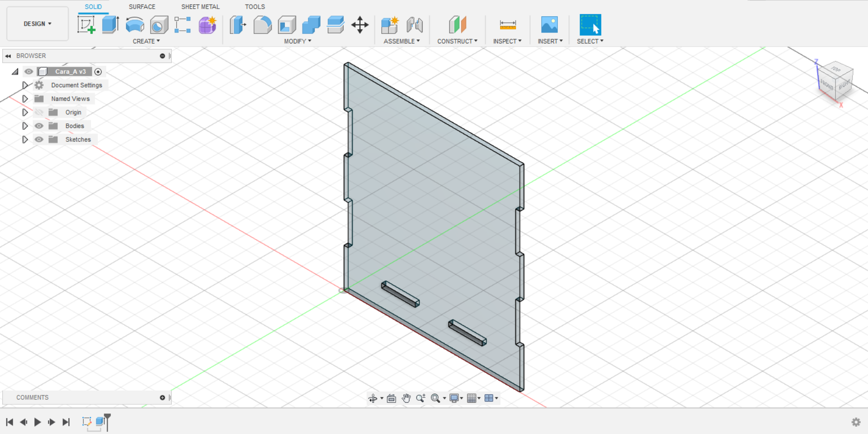Hide the Sketches folder

pos(39,139)
